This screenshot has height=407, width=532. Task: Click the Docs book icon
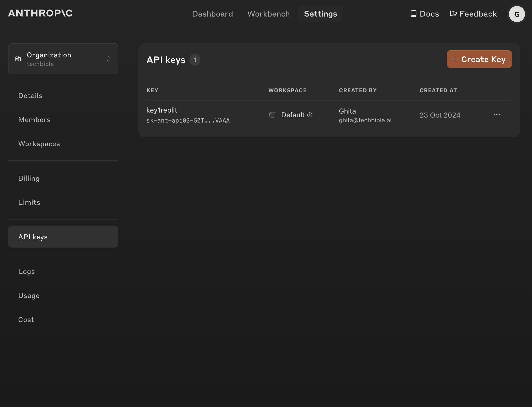click(x=413, y=14)
